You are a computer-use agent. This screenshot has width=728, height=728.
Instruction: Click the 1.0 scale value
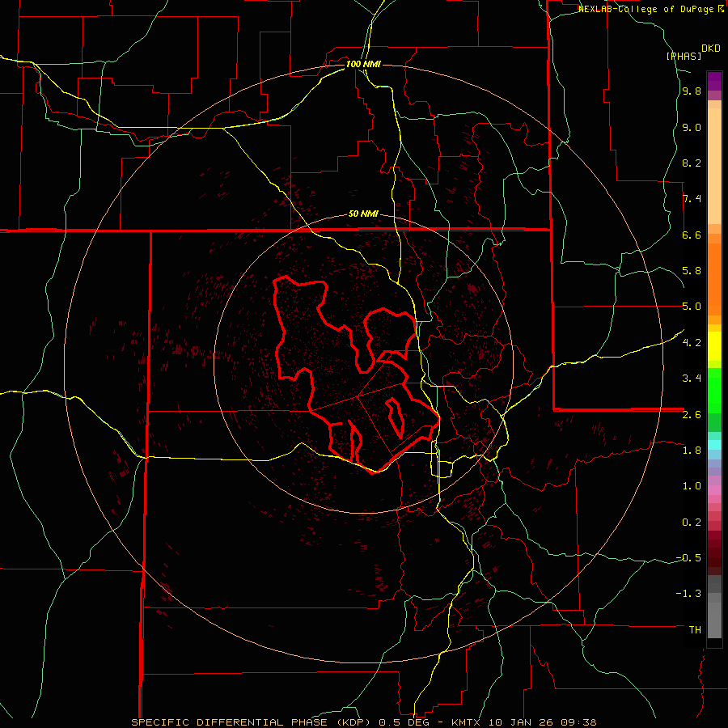coord(692,486)
